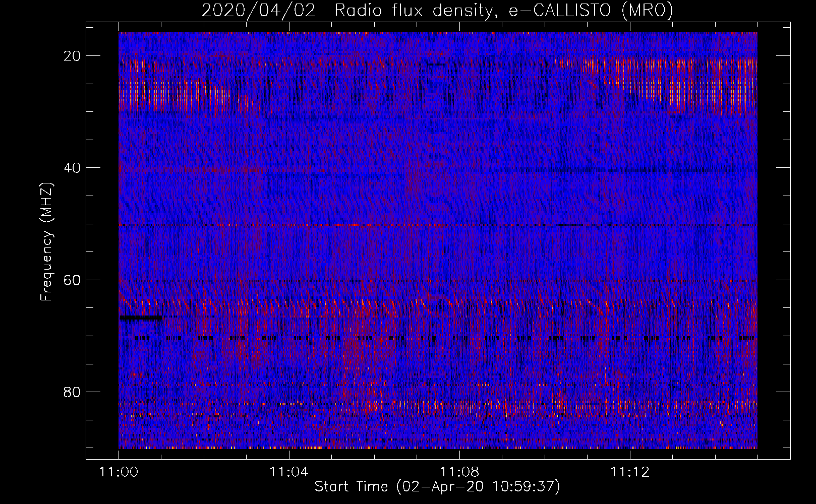Click the 'Start Time (02-Apr-20 10:59:37)' label
Screen dimensions: 816x504
[x=437, y=487]
